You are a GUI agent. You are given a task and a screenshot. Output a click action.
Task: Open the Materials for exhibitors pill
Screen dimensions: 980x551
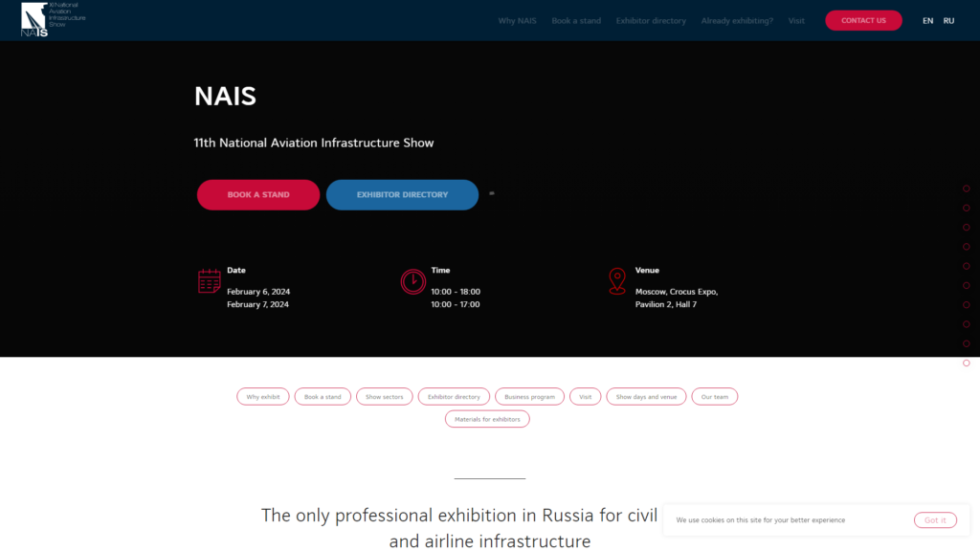pos(487,419)
